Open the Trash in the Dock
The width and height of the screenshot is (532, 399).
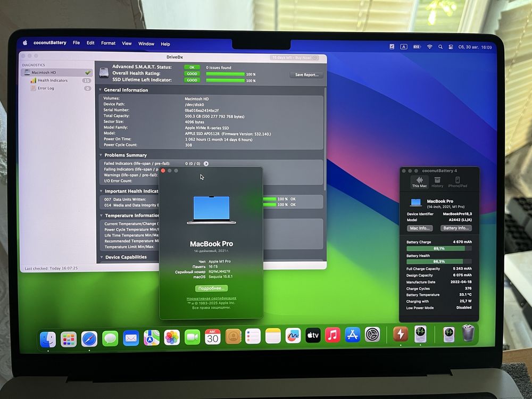(x=468, y=333)
